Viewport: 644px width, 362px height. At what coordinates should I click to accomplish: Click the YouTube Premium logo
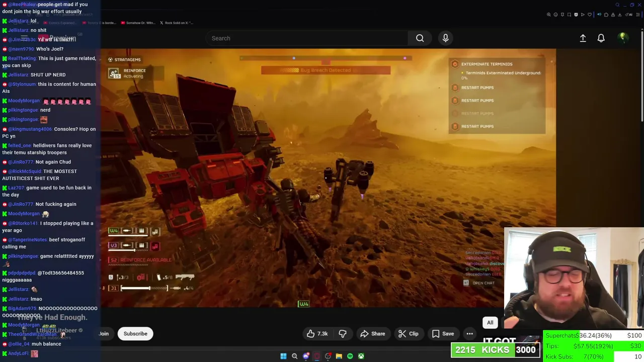(x=57, y=38)
